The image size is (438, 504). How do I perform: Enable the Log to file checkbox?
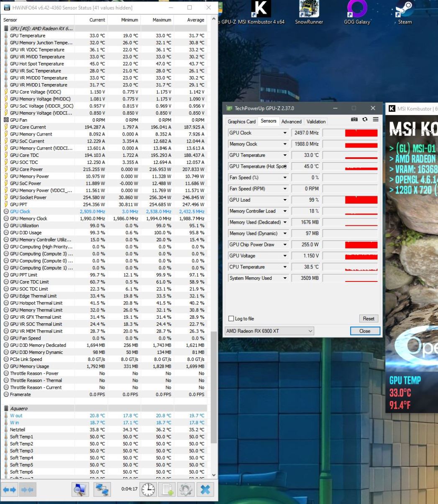[231, 319]
